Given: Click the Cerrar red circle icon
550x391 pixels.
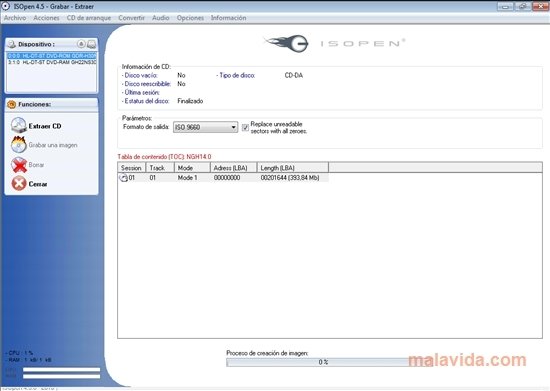Looking at the screenshot, I should pyautogui.click(x=19, y=183).
